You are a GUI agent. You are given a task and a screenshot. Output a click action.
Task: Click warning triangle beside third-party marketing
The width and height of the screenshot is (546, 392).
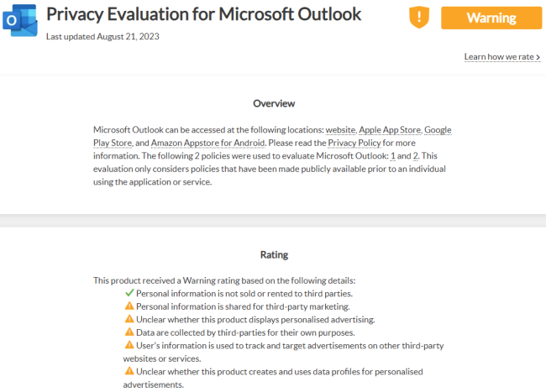[x=129, y=306]
